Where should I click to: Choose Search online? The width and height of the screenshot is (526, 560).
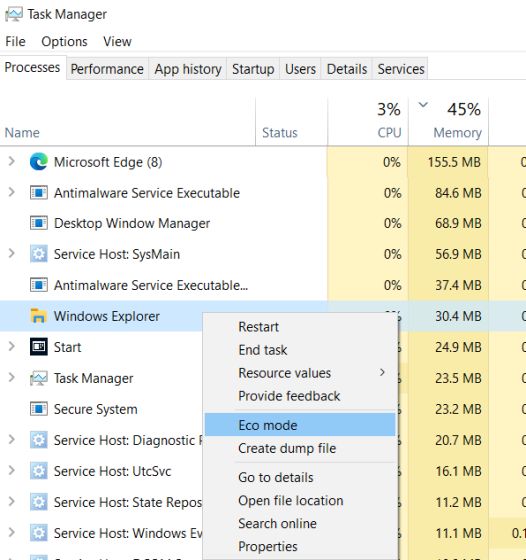(x=300, y=524)
